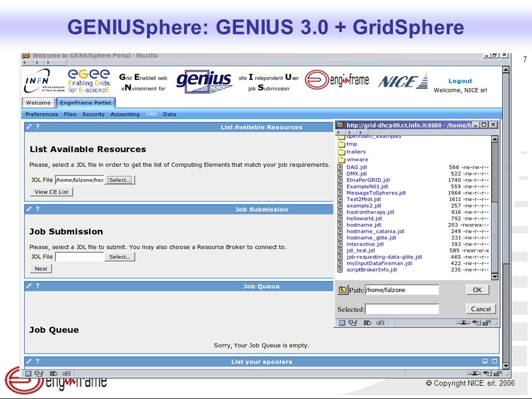Open the Files menu

tap(70, 114)
